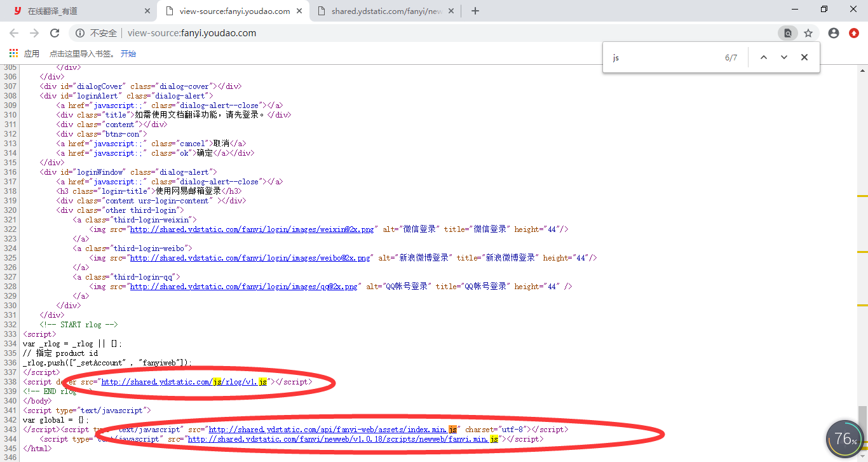
Task: Open the find-in-page icon in address bar
Action: tap(787, 33)
